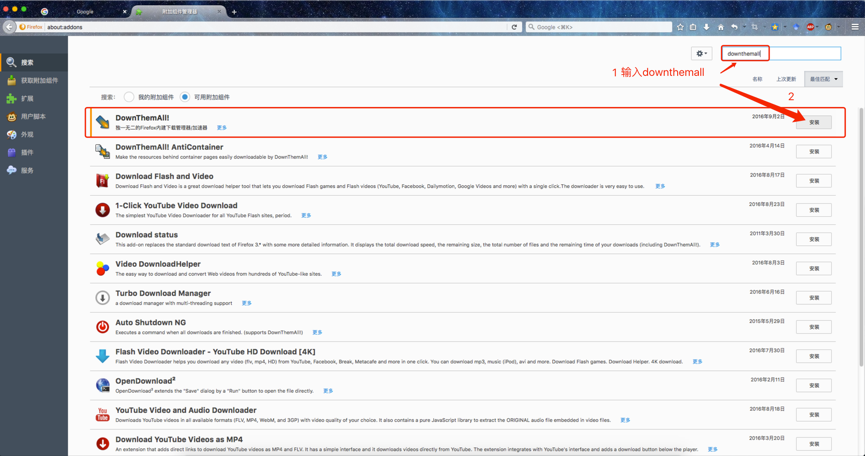865x456 pixels.
Task: Open the 扩展 extensions sidebar section
Action: [x=34, y=99]
